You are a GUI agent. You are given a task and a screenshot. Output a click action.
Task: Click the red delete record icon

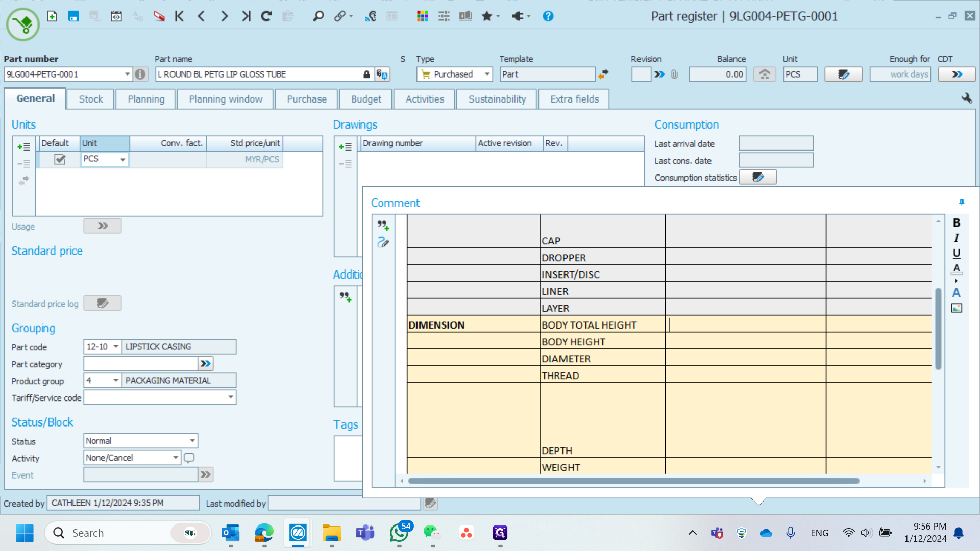[159, 16]
